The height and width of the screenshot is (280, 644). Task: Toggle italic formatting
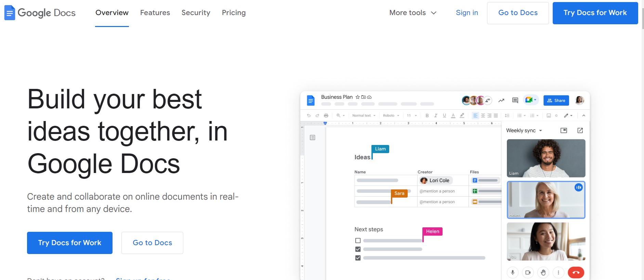click(x=436, y=116)
